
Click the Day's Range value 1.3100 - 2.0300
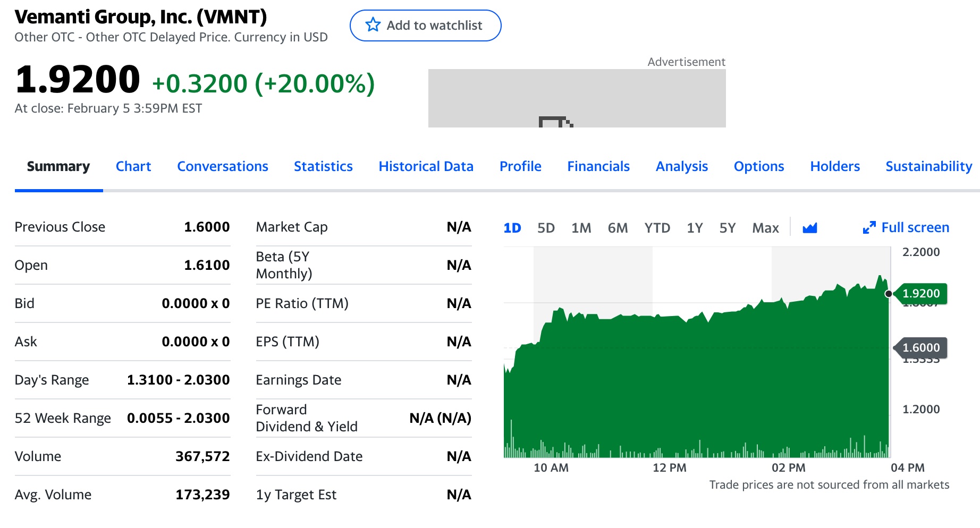click(178, 380)
